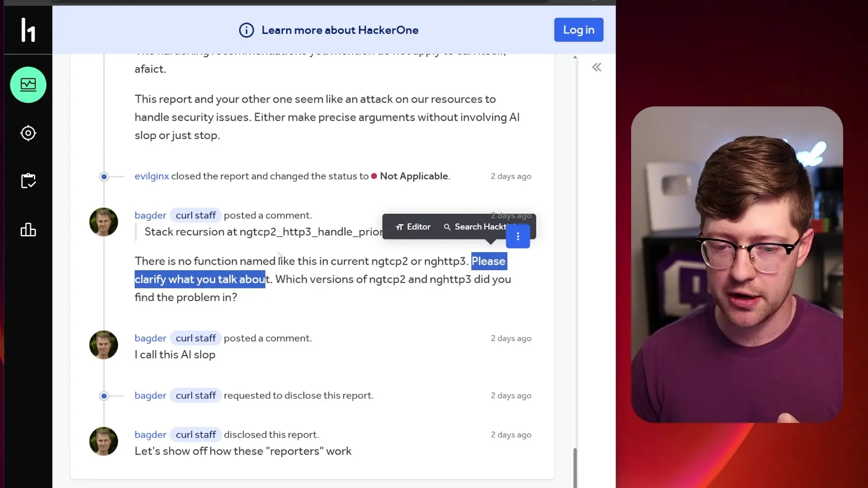The width and height of the screenshot is (868, 488).
Task: Open bagder link on 'requested to disclose' entry
Action: [150, 396]
